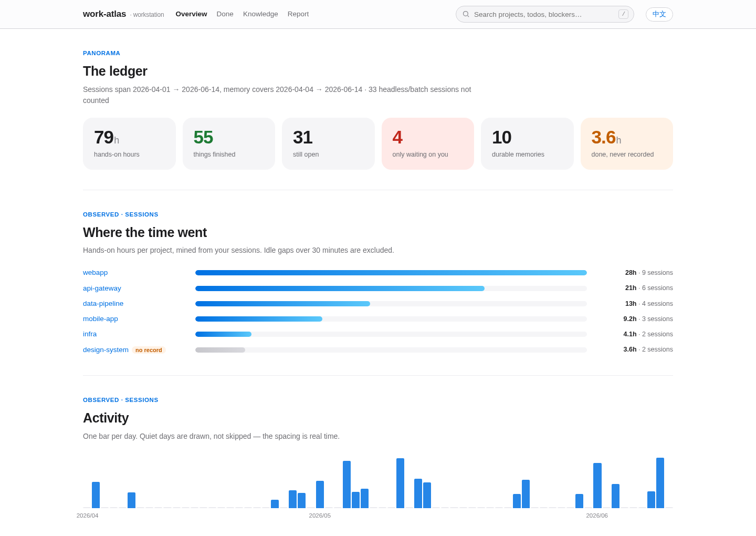Click the tallest activity bar at chart's end
The height and width of the screenshot is (536, 756).
click(660, 483)
